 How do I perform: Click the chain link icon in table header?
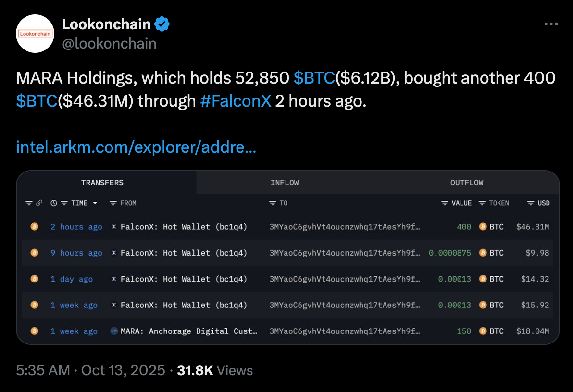[39, 203]
